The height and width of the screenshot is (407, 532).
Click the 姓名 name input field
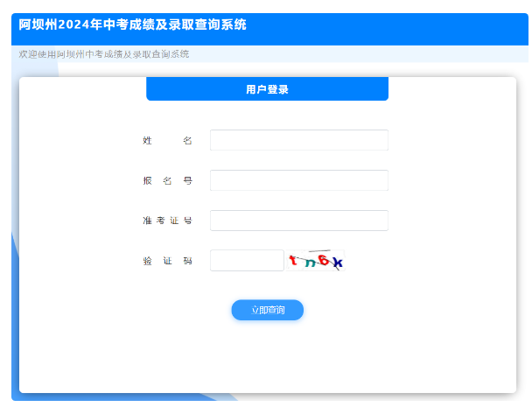[x=299, y=140]
